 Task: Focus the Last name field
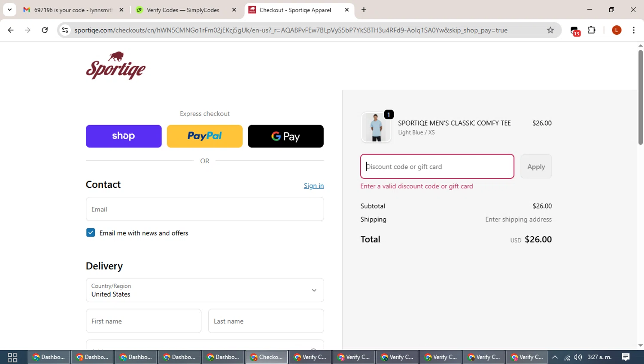tap(266, 321)
